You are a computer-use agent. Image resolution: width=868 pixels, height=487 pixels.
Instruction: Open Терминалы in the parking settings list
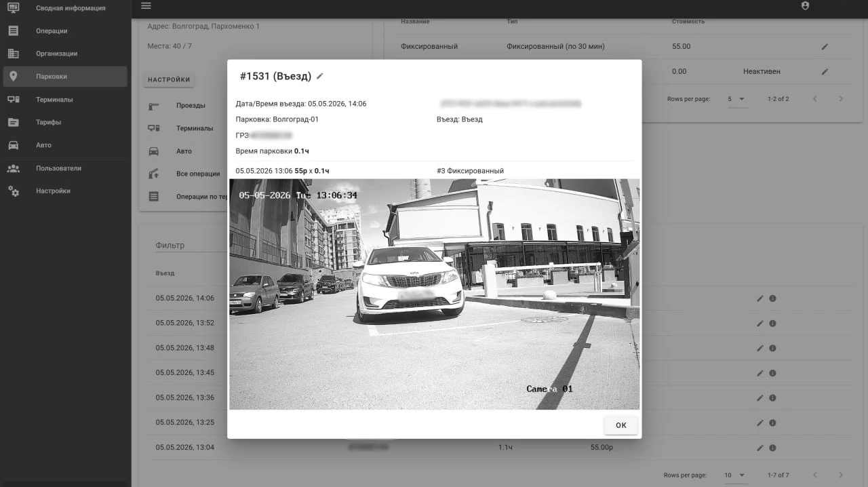pos(195,128)
